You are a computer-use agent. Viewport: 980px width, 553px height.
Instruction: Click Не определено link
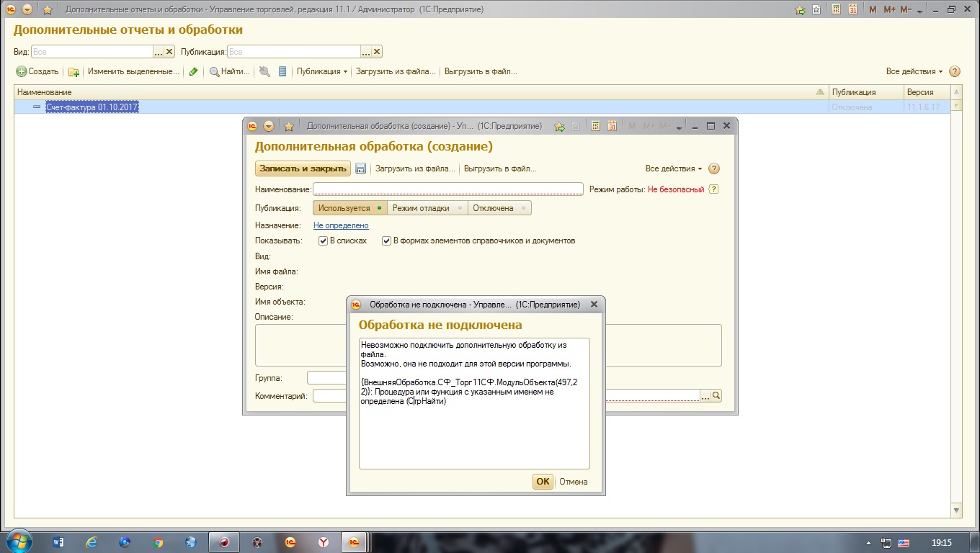tap(341, 225)
